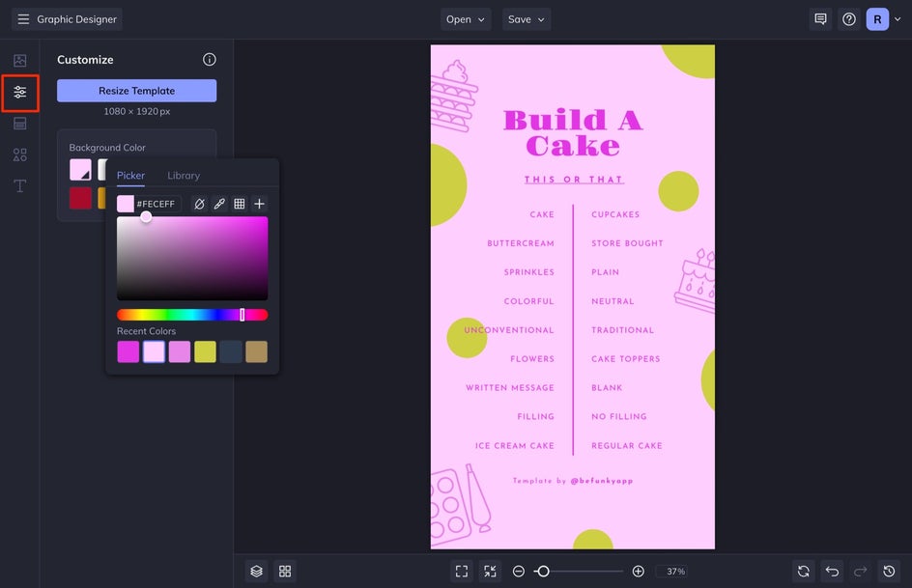Viewport: 912px width, 588px height.
Task: Switch to the Picker tab
Action: click(x=130, y=176)
